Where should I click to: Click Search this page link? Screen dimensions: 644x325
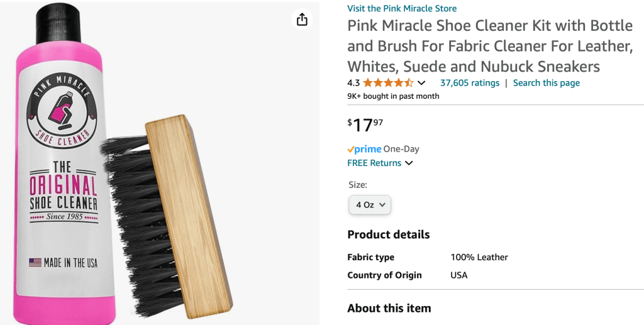click(x=546, y=83)
